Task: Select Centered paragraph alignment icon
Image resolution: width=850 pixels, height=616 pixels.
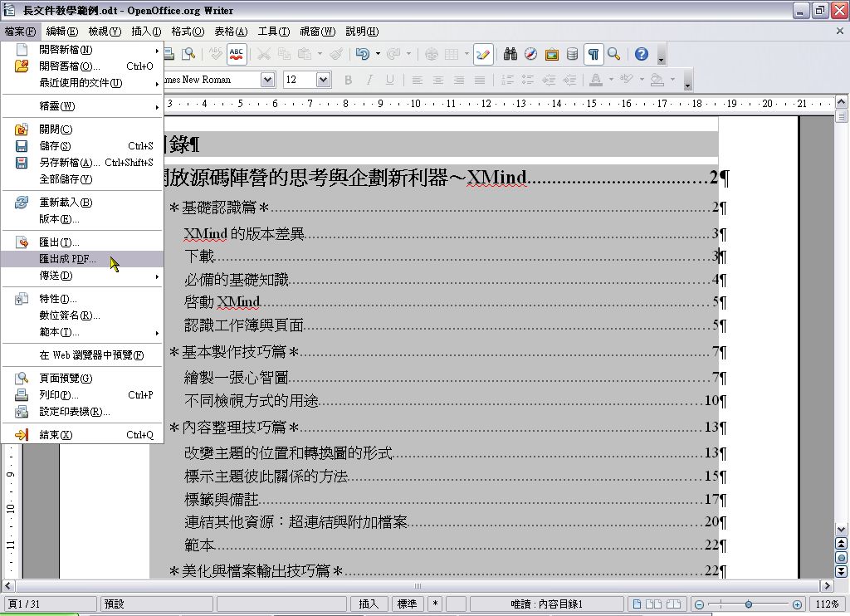Action: pyautogui.click(x=438, y=81)
